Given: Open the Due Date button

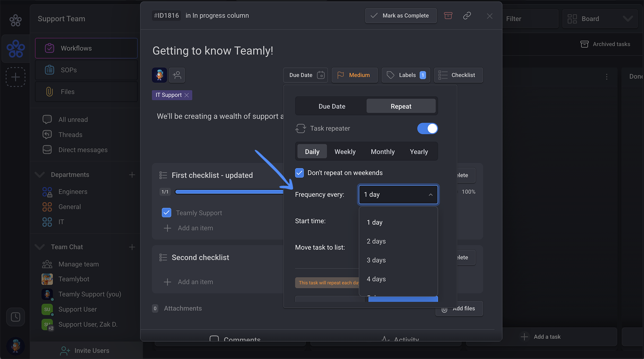Looking at the screenshot, I should click(x=306, y=75).
